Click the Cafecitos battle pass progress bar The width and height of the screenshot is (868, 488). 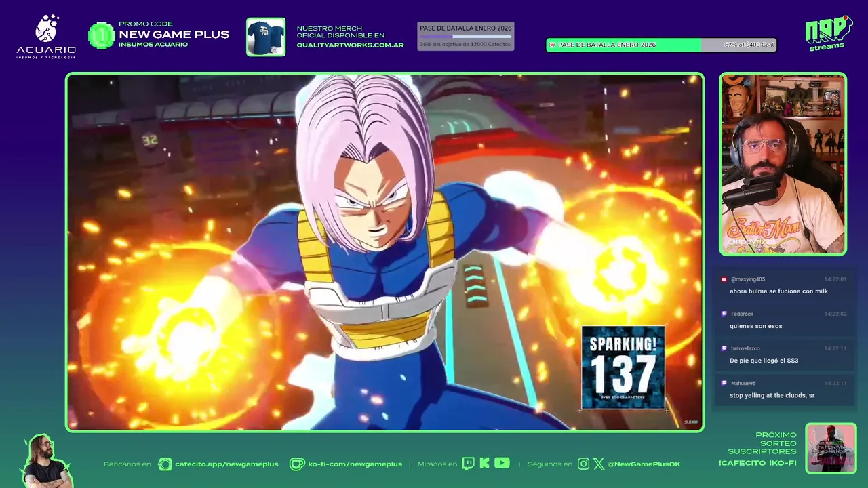(465, 37)
